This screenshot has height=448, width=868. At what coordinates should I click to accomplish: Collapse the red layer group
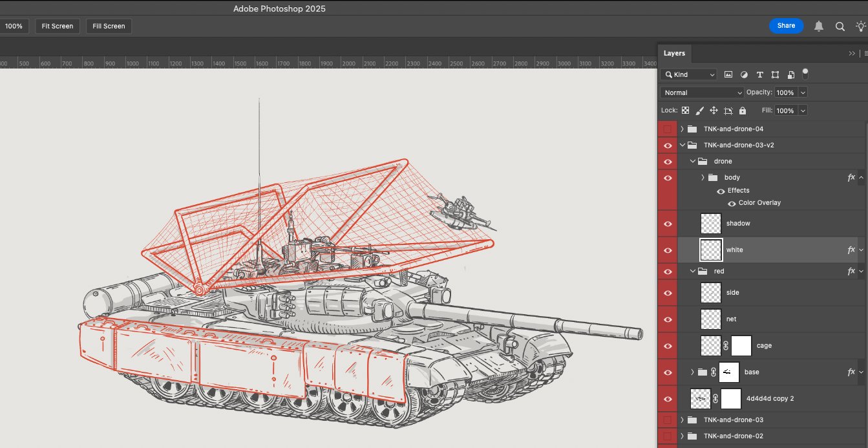[693, 272]
